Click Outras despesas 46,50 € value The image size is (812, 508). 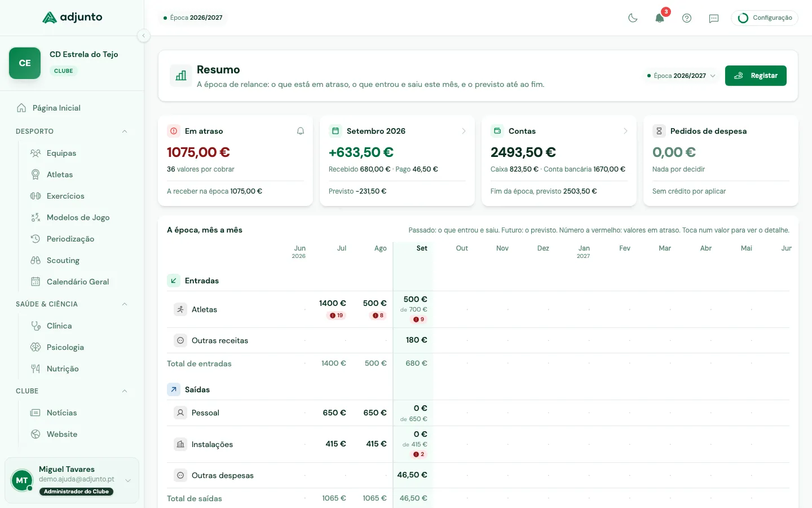[412, 475]
